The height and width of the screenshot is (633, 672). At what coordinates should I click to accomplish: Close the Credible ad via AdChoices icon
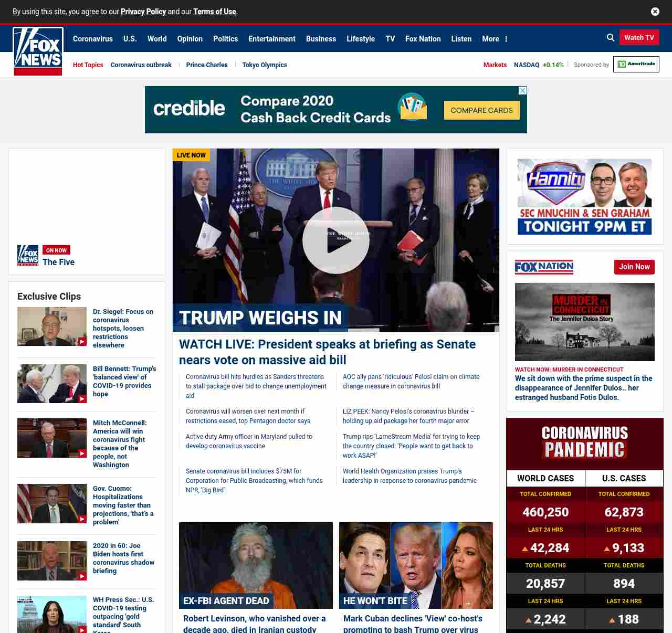[522, 91]
